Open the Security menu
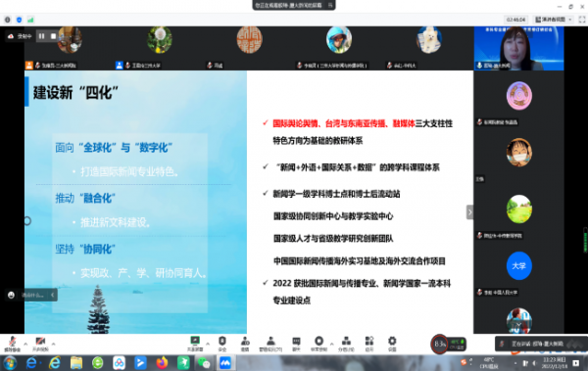This screenshot has height=371, width=588. tap(222, 344)
